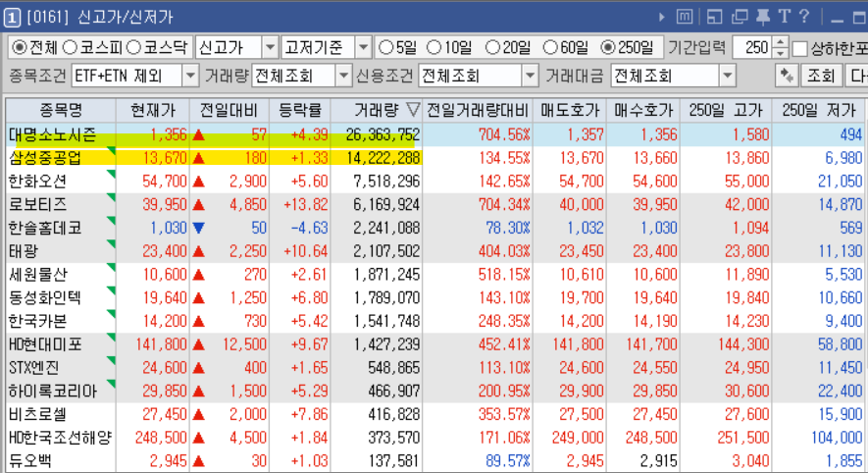Select the 동성화인텍 stock name
This screenshot has width=868, height=473.
pos(45,297)
